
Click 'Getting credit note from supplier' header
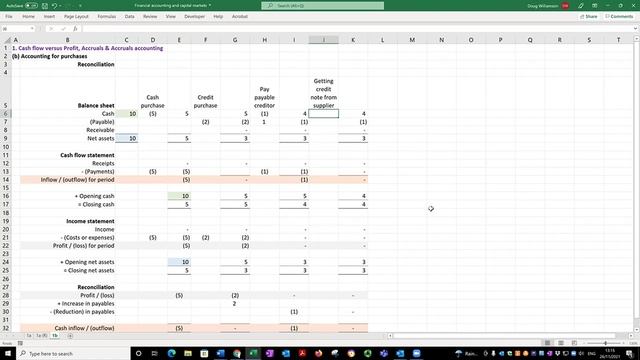[324, 93]
